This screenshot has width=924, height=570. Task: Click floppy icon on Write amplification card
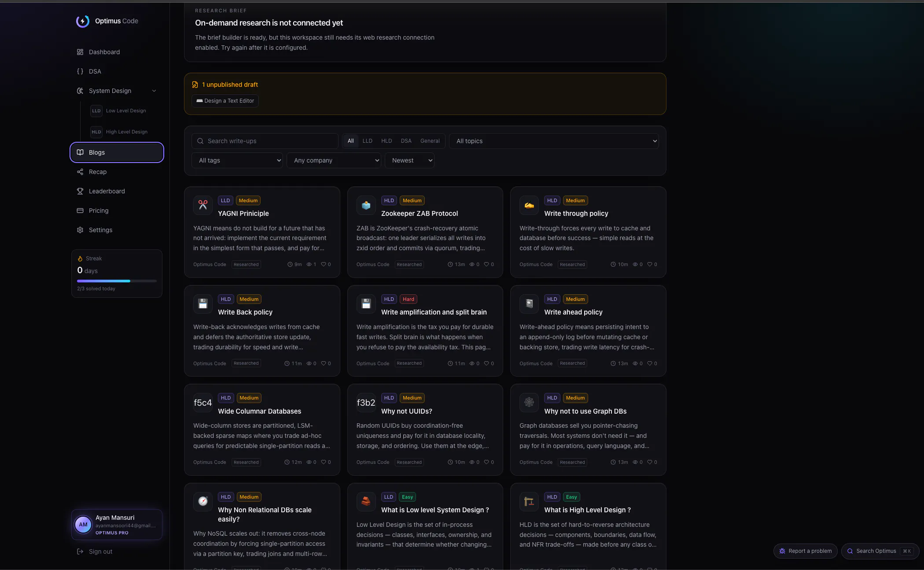click(x=366, y=304)
